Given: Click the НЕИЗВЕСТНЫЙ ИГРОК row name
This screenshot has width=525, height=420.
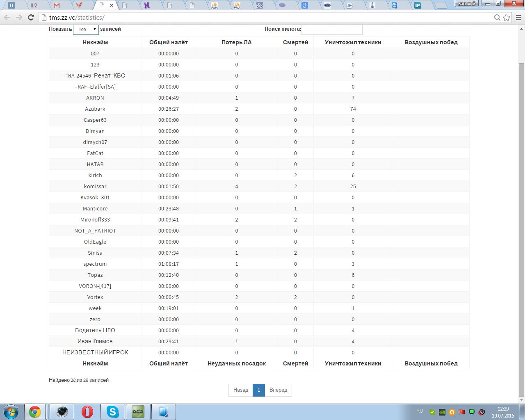Looking at the screenshot, I should (x=95, y=352).
